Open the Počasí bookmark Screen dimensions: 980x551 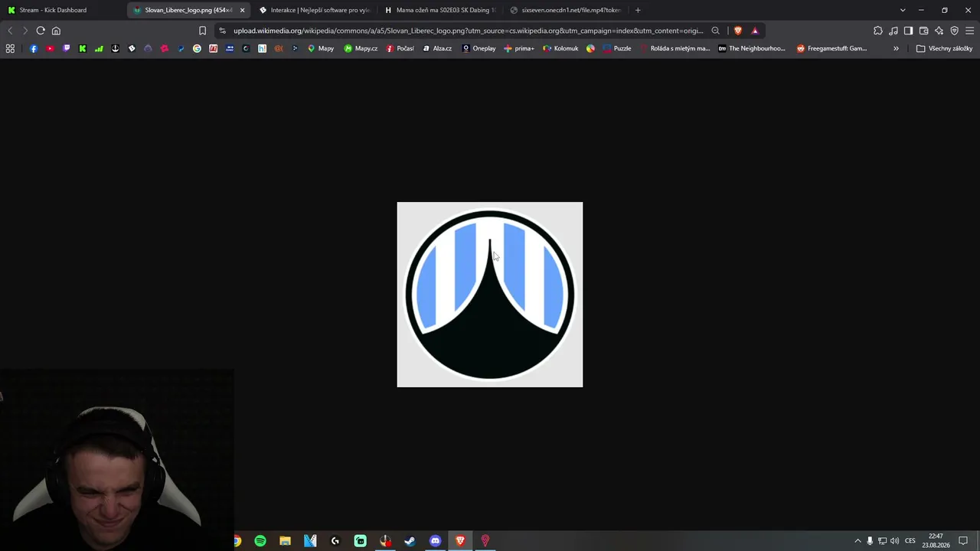coord(400,48)
